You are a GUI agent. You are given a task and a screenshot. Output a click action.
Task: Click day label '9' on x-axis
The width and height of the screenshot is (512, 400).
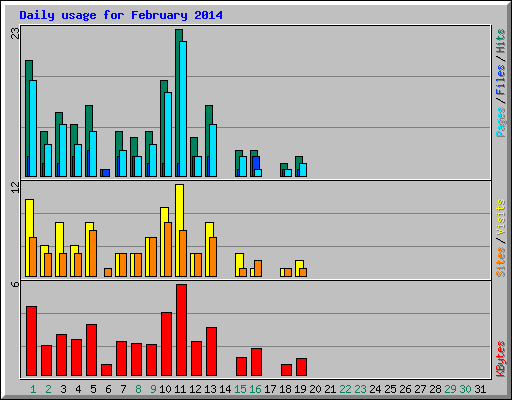click(x=153, y=389)
